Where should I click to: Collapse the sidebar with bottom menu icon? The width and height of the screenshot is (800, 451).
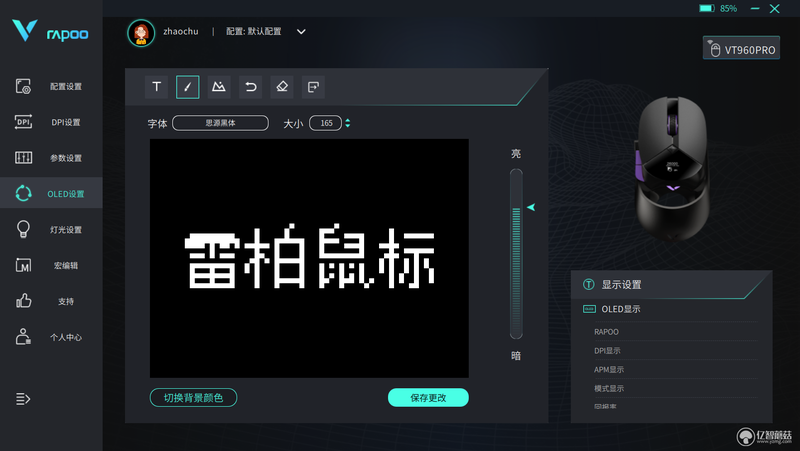coord(23,398)
